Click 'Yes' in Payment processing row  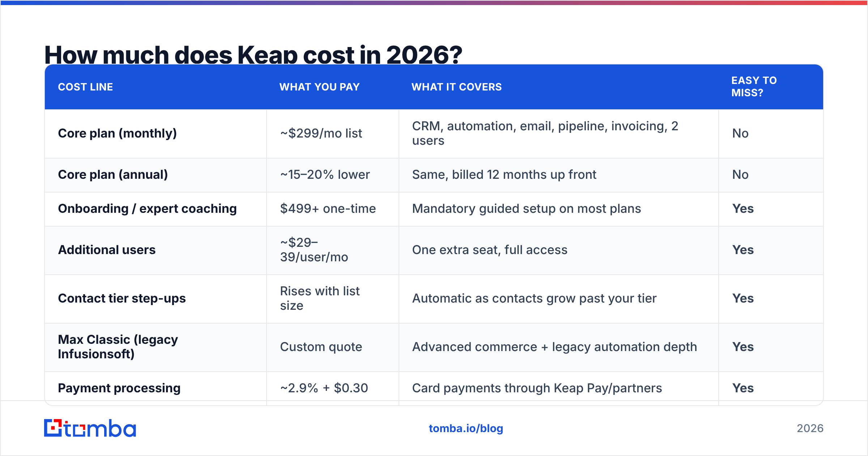743,388
